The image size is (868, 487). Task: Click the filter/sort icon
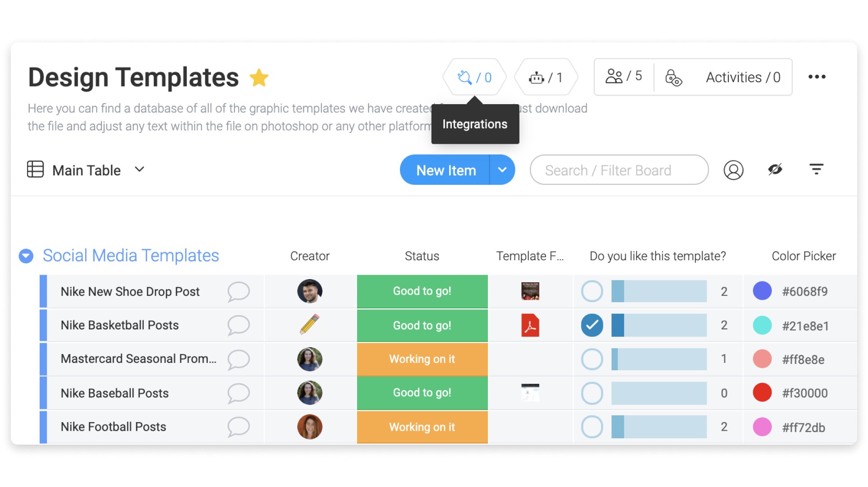pos(816,170)
